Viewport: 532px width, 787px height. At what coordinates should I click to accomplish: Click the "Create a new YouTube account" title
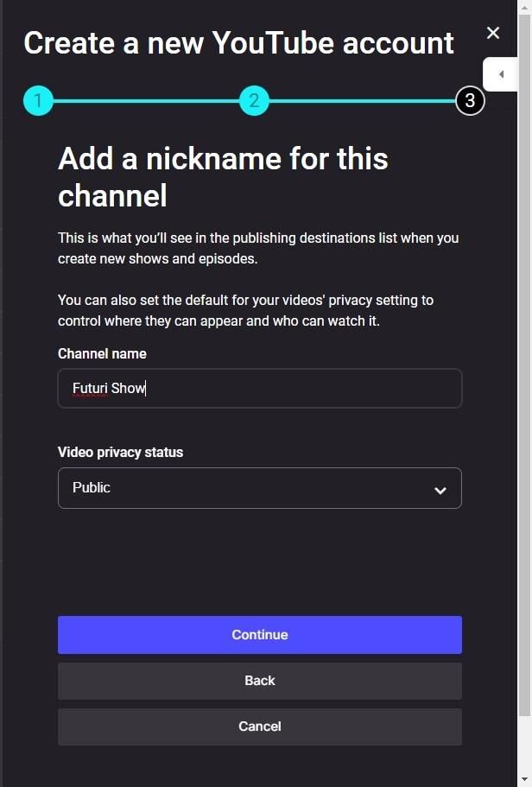pyautogui.click(x=238, y=43)
